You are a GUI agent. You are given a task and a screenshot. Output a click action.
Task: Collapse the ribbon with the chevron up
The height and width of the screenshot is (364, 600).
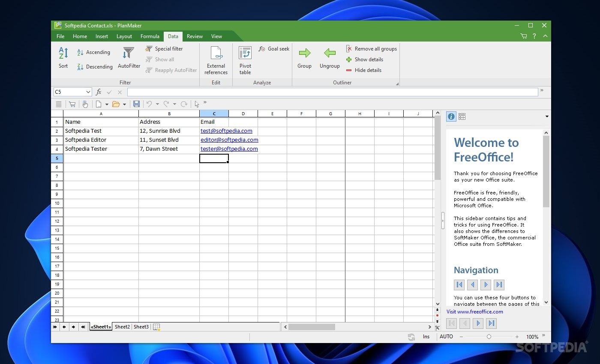545,36
